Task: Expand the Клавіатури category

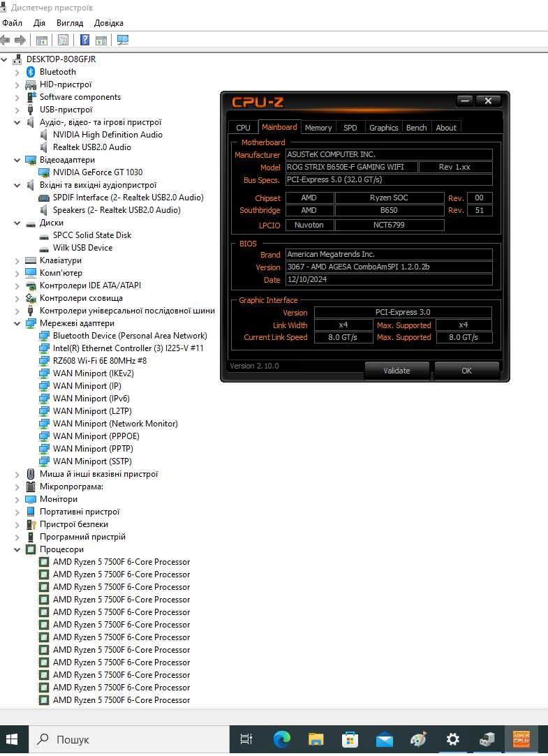Action: point(17,261)
